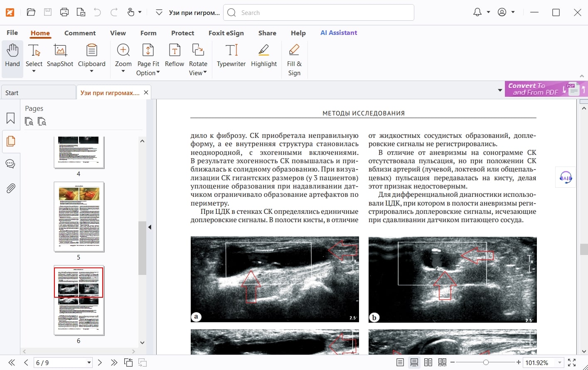The height and width of the screenshot is (370, 588).
Task: Switch to the Protect ribbon tab
Action: pos(182,33)
